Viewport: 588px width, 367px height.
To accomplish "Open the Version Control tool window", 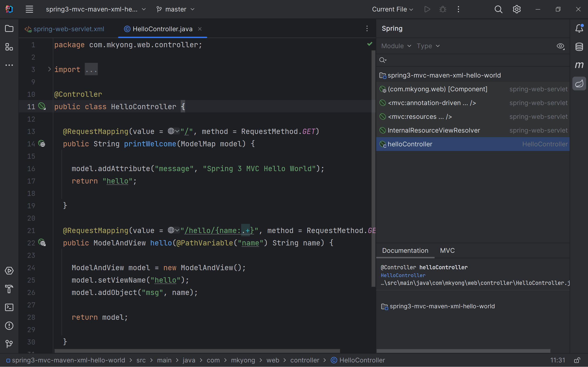I will tap(9, 344).
